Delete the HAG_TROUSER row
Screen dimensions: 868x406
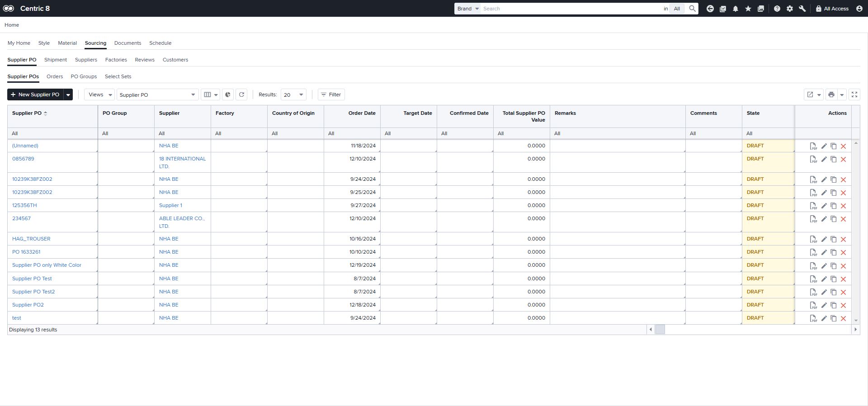point(844,239)
